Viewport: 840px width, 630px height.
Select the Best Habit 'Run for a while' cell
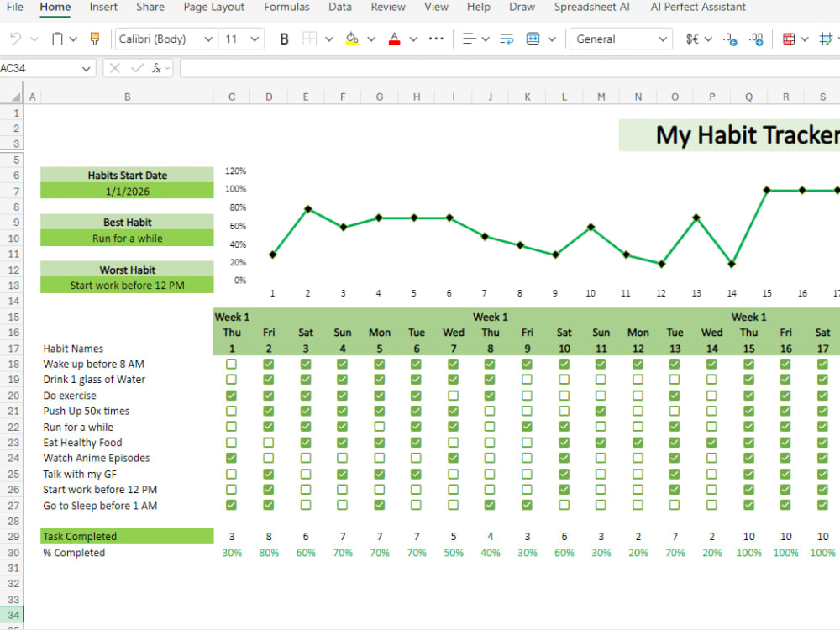click(x=127, y=239)
